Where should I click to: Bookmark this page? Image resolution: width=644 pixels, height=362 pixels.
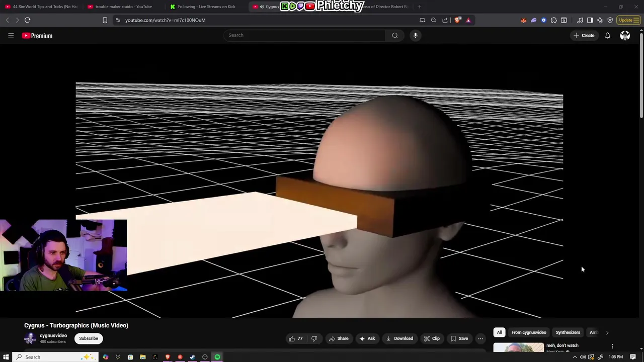tap(105, 20)
